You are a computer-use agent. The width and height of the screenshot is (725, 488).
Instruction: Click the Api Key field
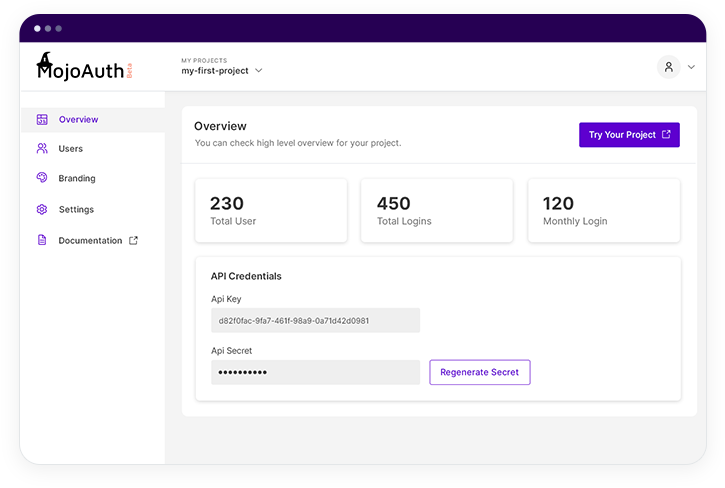click(315, 321)
